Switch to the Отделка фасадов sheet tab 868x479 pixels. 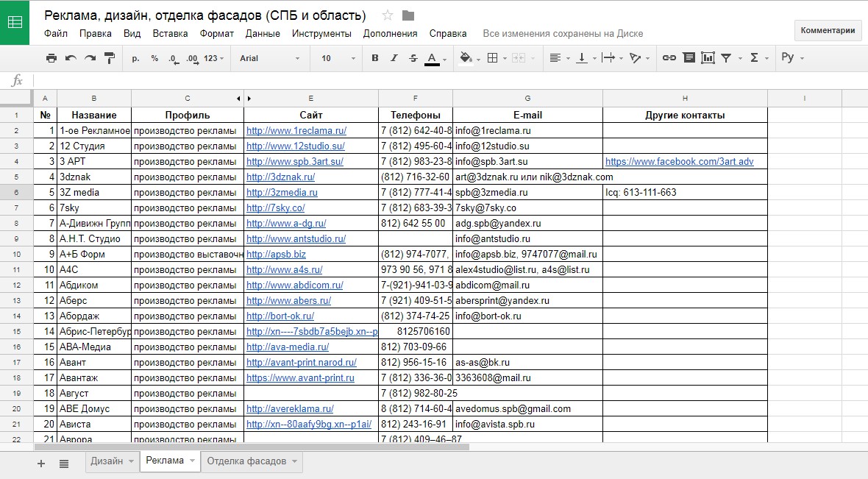[246, 461]
